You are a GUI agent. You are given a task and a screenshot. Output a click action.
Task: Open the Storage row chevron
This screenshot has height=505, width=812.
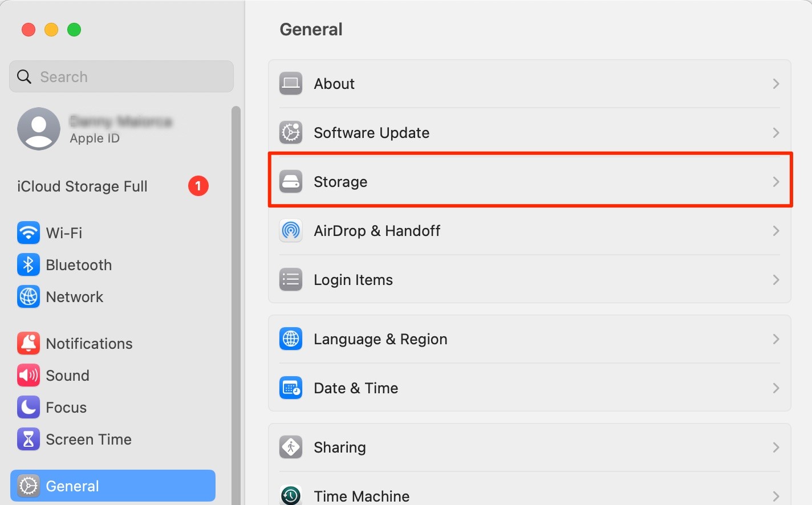point(776,182)
